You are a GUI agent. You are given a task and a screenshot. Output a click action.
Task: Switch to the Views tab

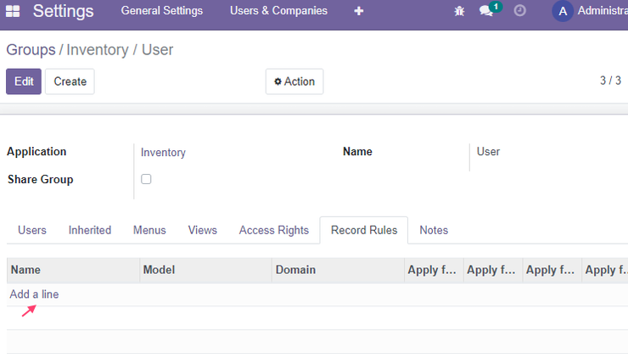point(203,230)
